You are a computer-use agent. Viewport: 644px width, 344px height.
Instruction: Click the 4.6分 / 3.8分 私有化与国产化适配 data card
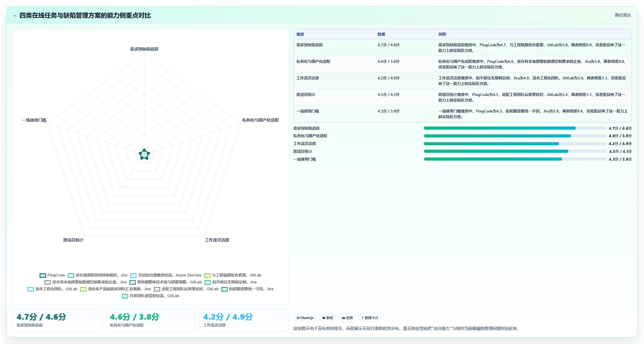[x=150, y=320]
